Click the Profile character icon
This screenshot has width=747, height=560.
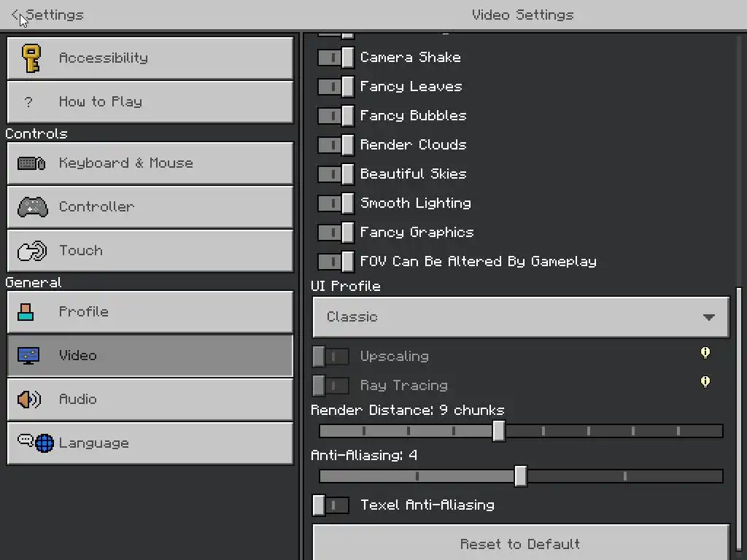click(26, 312)
